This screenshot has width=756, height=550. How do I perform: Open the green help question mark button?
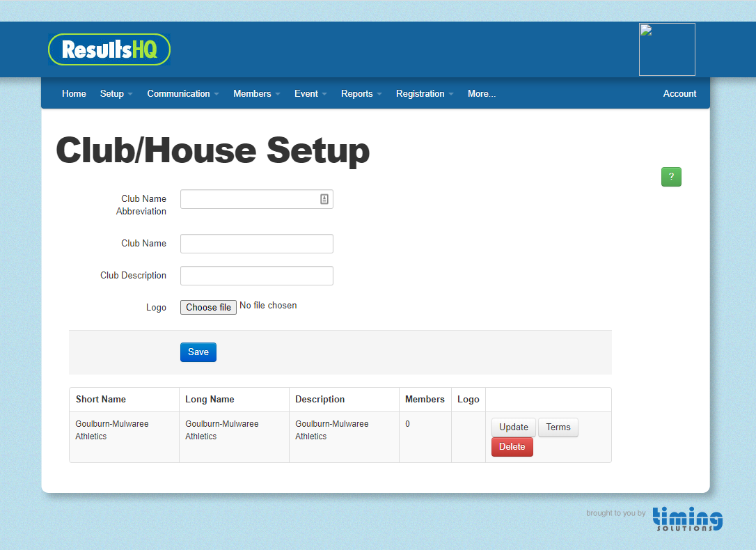671,176
